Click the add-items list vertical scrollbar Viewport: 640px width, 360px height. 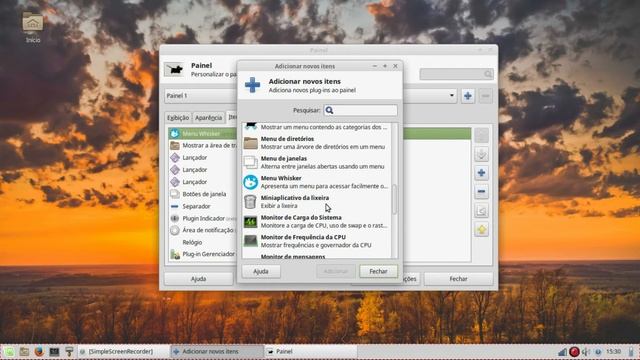coord(394,199)
